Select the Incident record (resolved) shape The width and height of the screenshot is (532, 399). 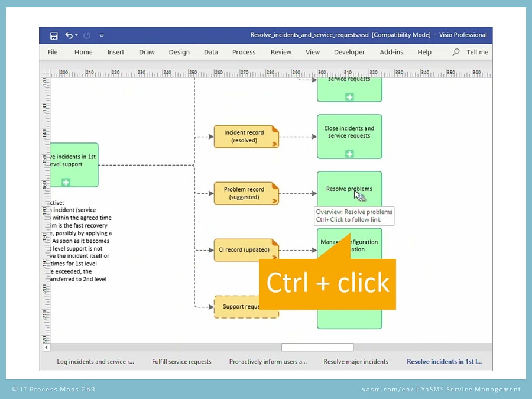click(246, 137)
